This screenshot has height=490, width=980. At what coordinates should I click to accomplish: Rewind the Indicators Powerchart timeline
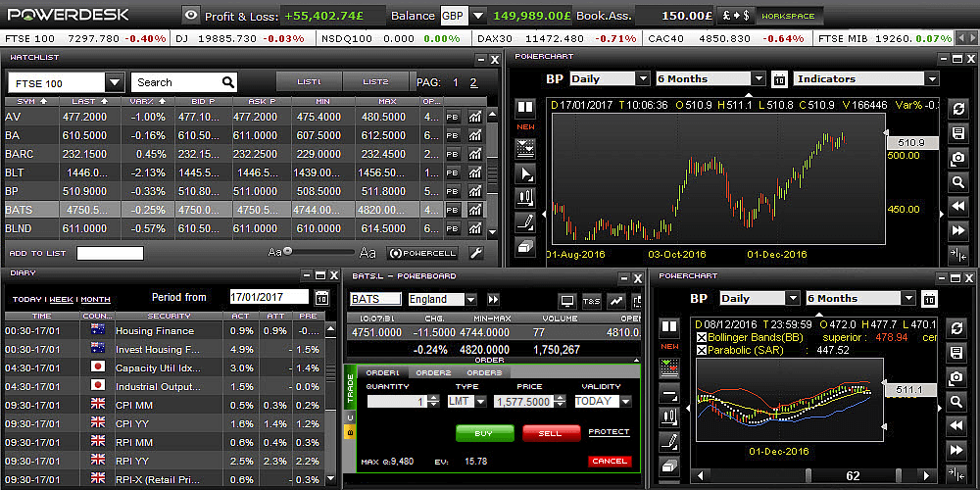(x=956, y=206)
